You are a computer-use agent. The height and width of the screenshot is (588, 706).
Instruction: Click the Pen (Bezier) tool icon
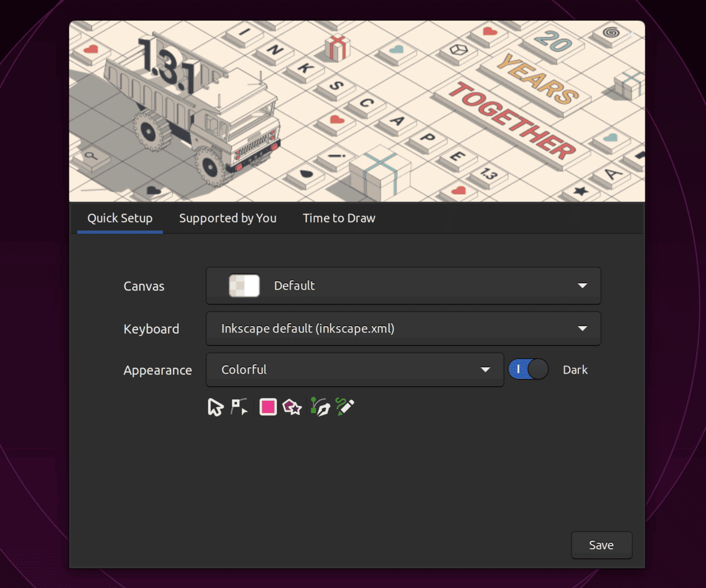pos(321,407)
